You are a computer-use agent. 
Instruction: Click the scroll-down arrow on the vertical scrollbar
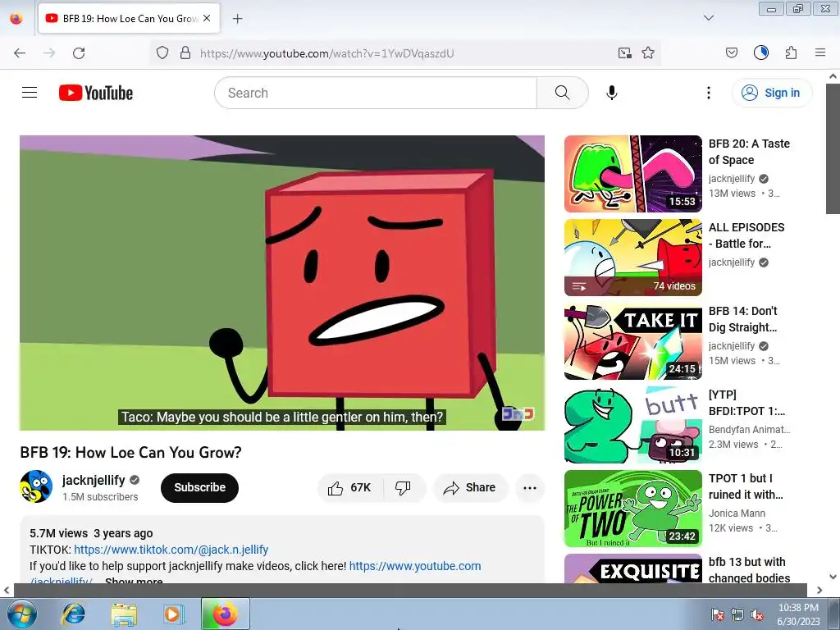pos(833,577)
